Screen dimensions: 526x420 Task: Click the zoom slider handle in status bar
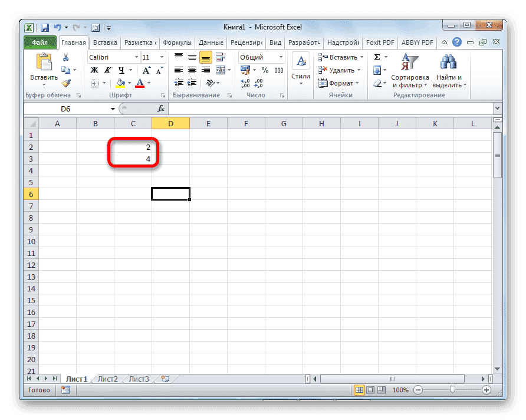pyautogui.click(x=452, y=390)
